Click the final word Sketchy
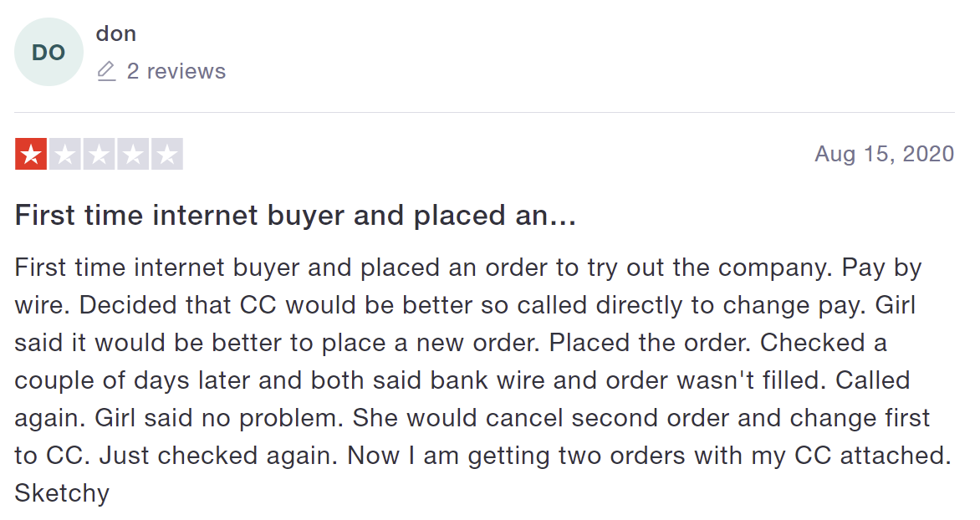980x520 pixels. coord(62,493)
